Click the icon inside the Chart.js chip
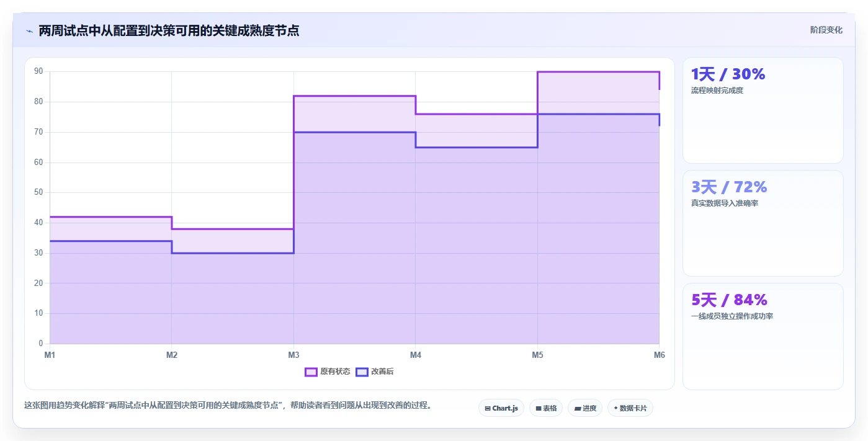 coord(488,409)
